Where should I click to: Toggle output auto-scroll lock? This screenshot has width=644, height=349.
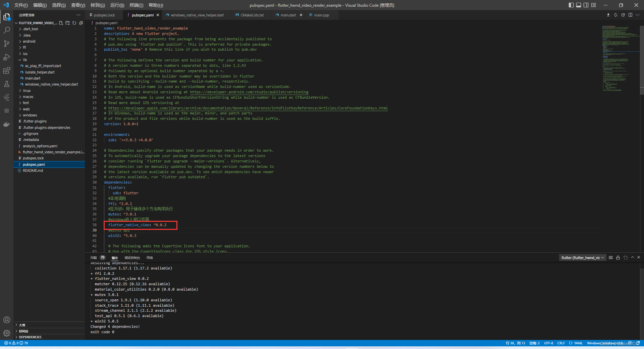(x=618, y=257)
